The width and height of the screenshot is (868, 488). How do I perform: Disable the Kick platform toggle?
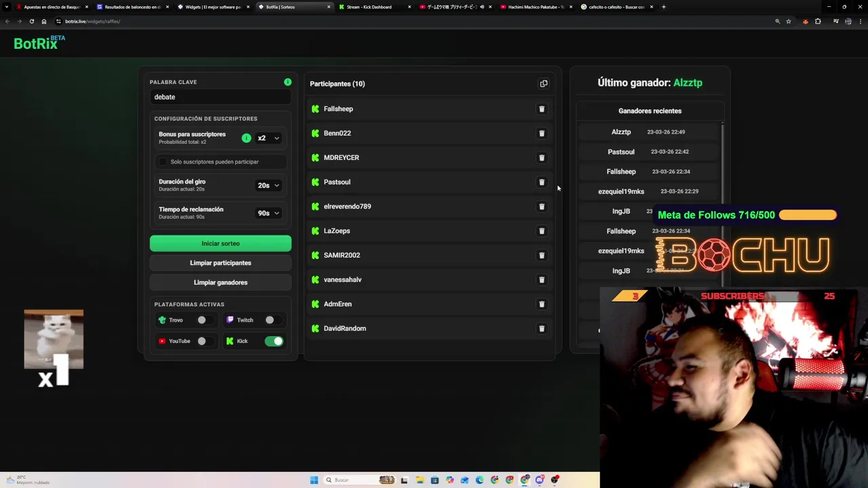click(274, 341)
